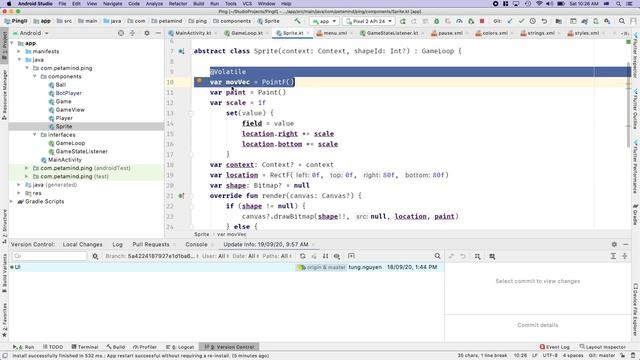Stop the running app with red square
Viewport: 640px width, 360px height.
coord(482,21)
